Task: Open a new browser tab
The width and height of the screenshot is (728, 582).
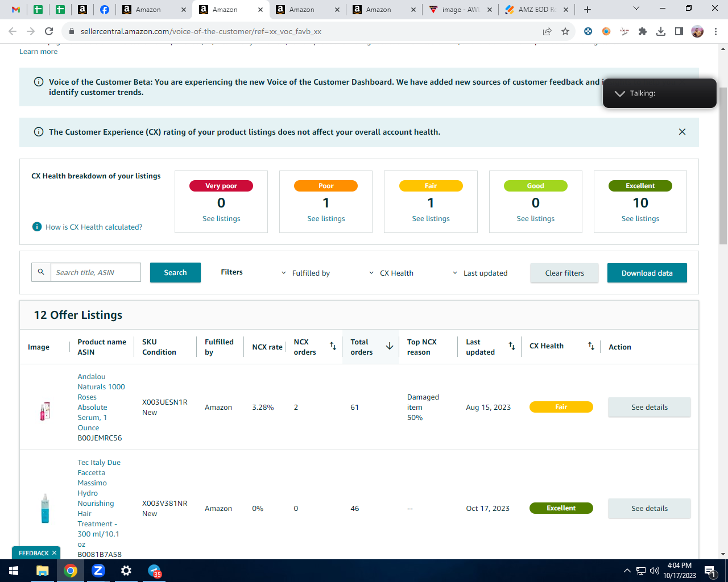Action: 588,10
